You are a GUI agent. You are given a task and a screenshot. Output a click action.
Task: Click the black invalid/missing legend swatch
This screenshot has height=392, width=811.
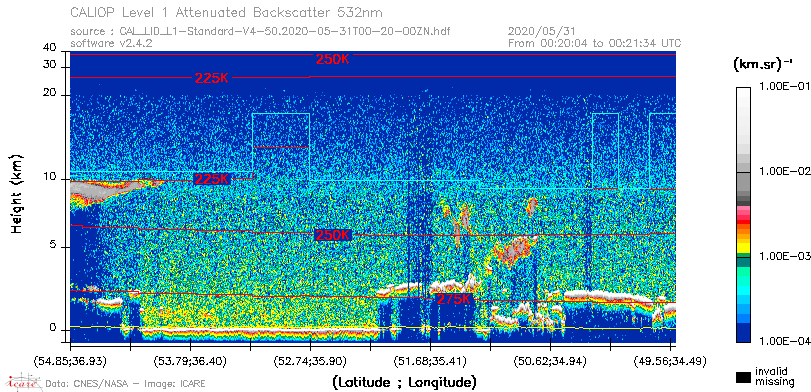(744, 377)
